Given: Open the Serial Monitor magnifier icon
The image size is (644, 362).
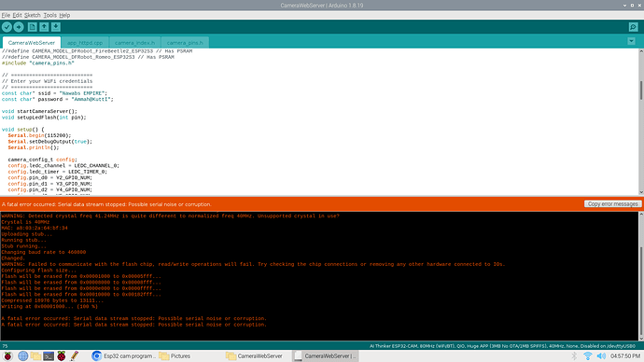Looking at the screenshot, I should point(634,27).
